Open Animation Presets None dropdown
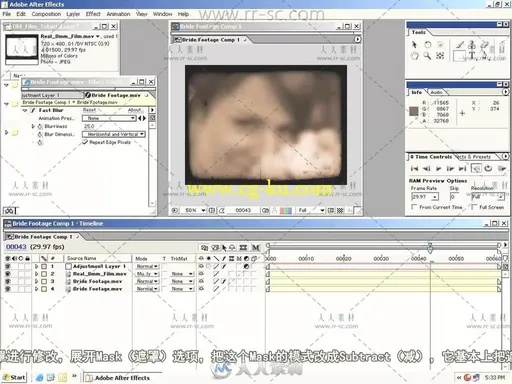Viewport: 512px width, 384px height. 109,118
